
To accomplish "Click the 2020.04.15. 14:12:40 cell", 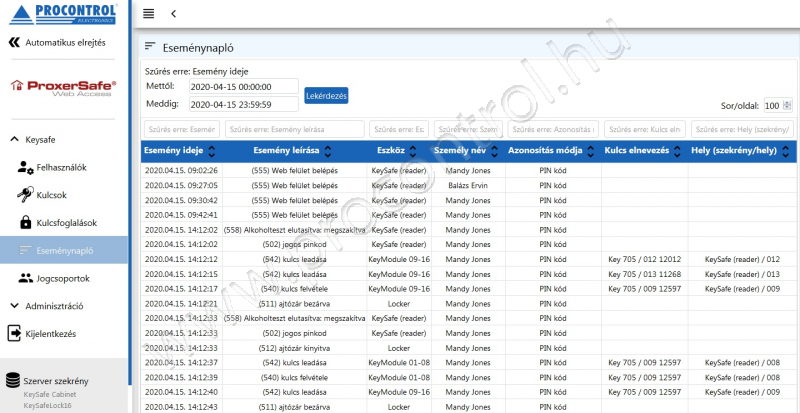I will tap(181, 393).
